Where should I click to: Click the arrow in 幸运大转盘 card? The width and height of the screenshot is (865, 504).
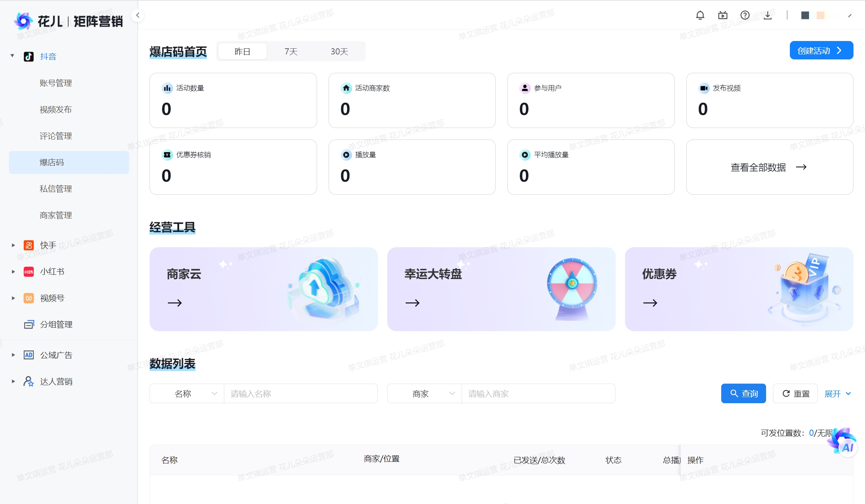coord(413,303)
